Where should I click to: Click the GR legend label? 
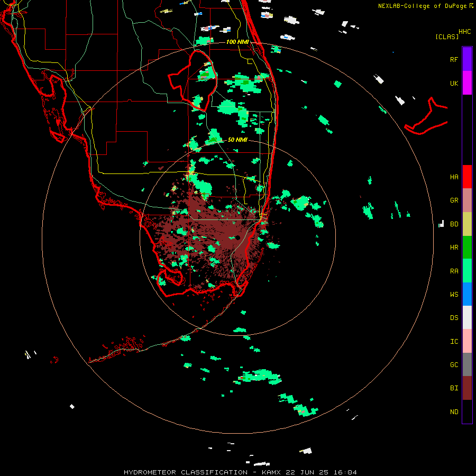[454, 200]
